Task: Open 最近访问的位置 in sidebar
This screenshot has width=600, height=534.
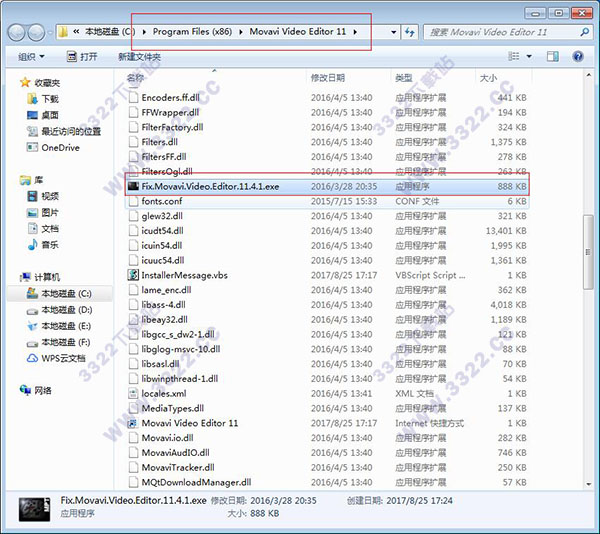Action: pyautogui.click(x=64, y=132)
